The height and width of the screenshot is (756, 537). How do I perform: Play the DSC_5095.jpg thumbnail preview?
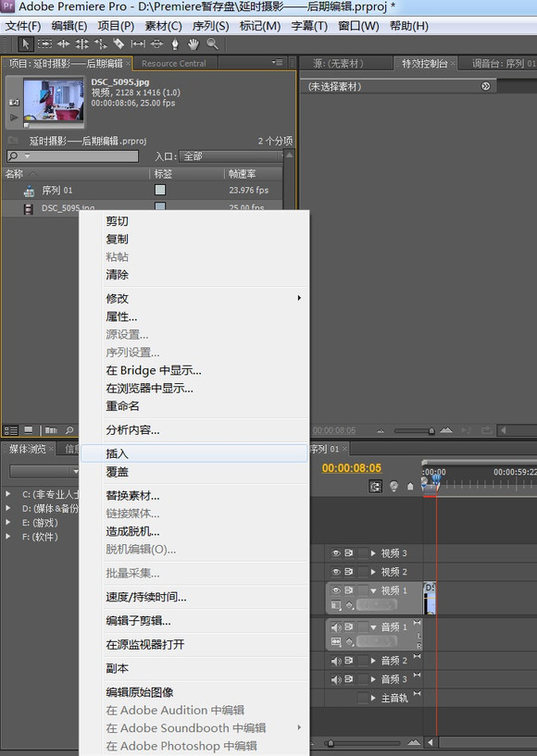click(14, 118)
